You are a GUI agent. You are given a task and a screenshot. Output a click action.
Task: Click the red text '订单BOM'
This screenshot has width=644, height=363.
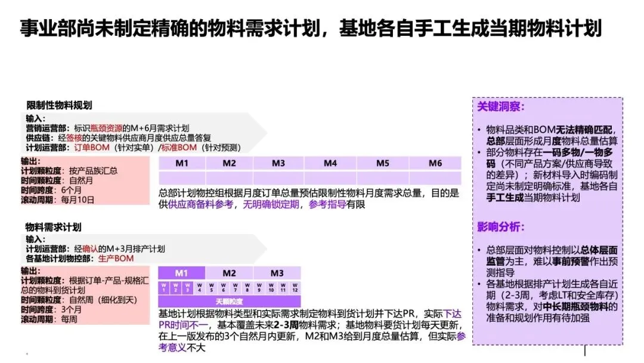tap(92, 147)
